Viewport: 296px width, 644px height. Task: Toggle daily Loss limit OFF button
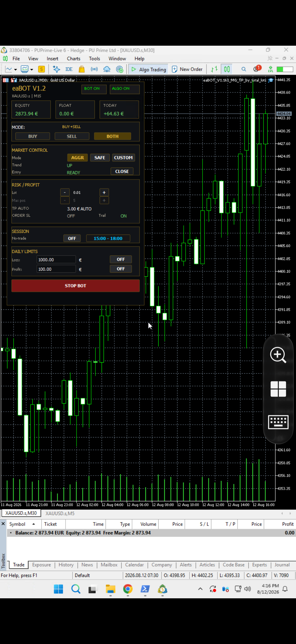121,259
